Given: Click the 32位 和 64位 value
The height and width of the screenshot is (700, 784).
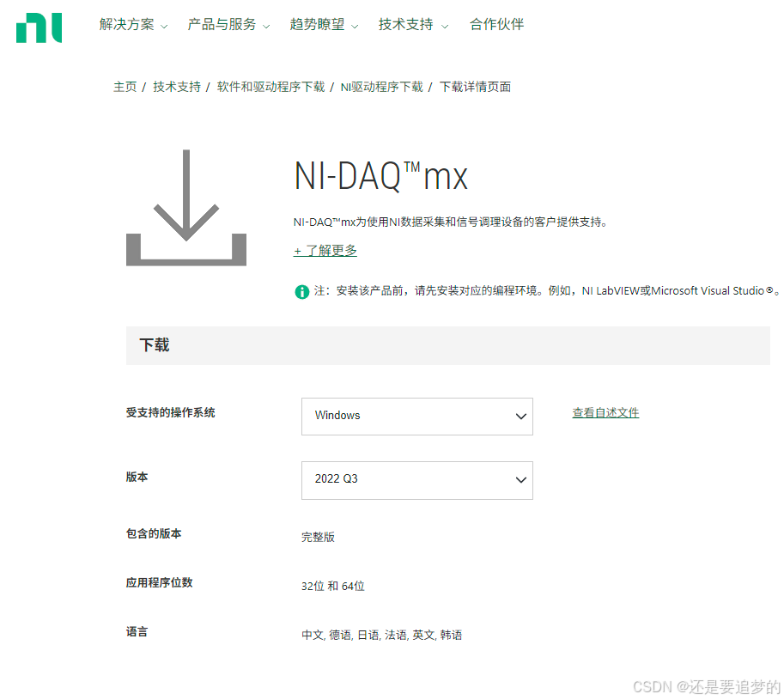Looking at the screenshot, I should pyautogui.click(x=333, y=586).
